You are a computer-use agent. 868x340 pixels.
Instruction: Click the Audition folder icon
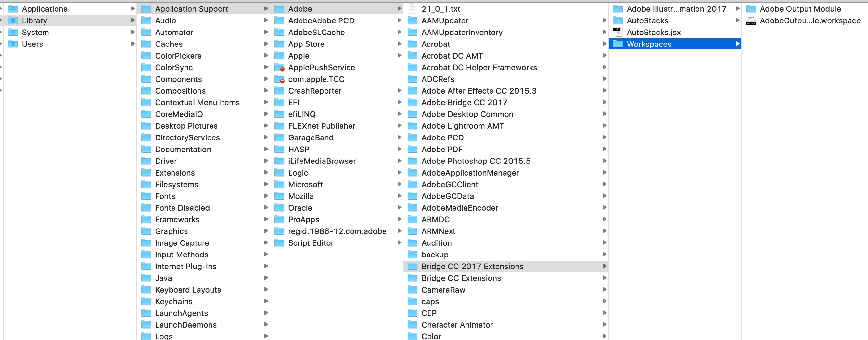tap(413, 243)
